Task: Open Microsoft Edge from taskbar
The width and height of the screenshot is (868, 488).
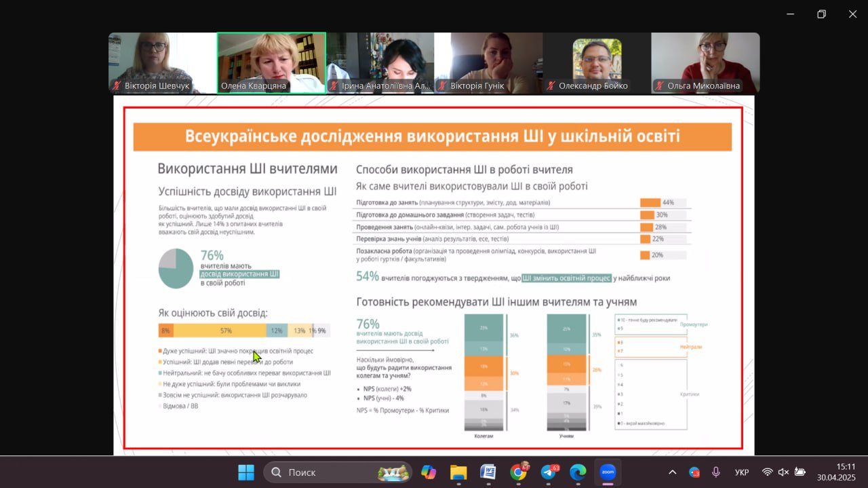Action: tap(578, 472)
